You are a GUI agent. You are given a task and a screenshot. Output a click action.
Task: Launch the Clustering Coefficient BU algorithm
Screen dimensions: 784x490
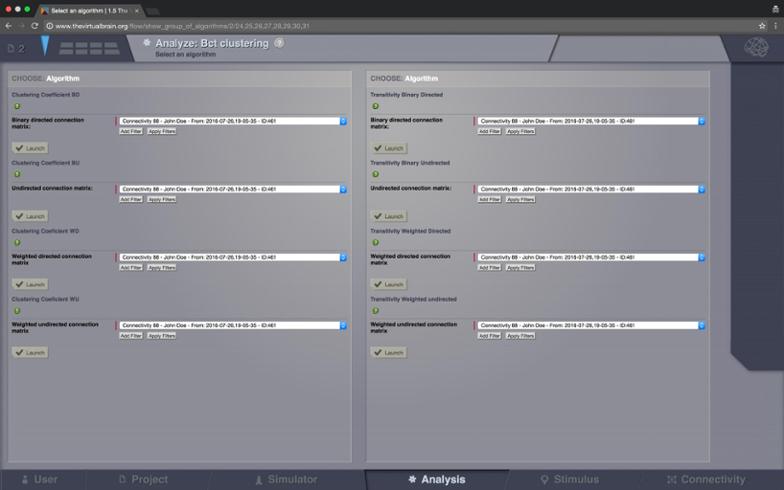(30, 216)
